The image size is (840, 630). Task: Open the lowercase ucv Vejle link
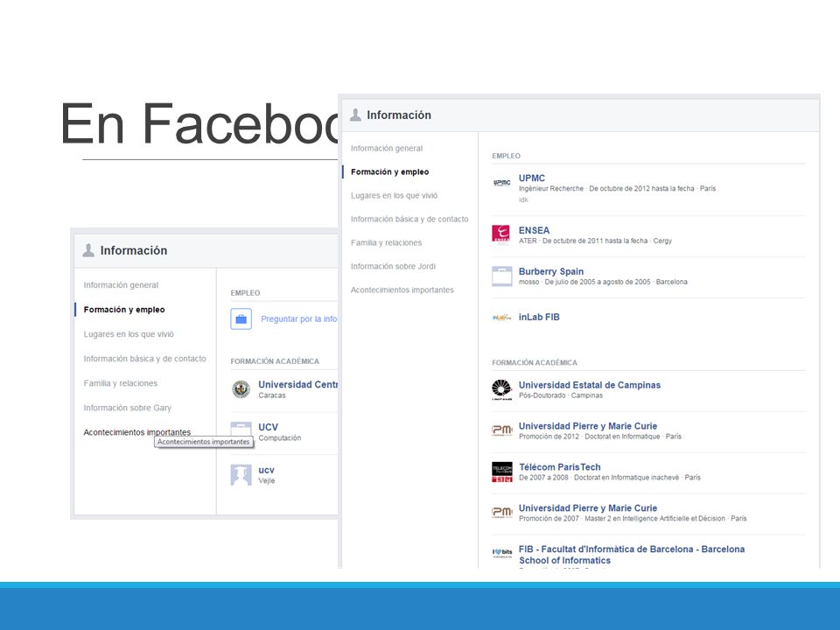click(x=266, y=471)
